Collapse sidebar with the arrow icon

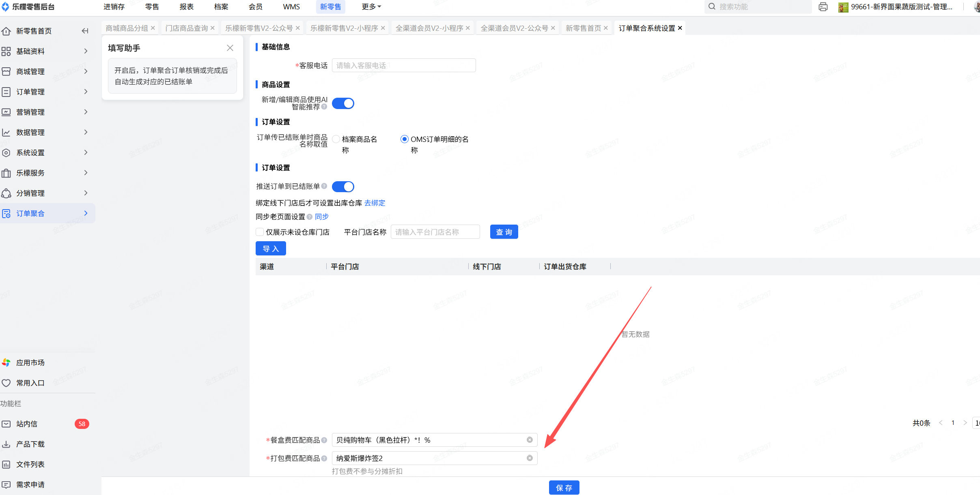85,31
